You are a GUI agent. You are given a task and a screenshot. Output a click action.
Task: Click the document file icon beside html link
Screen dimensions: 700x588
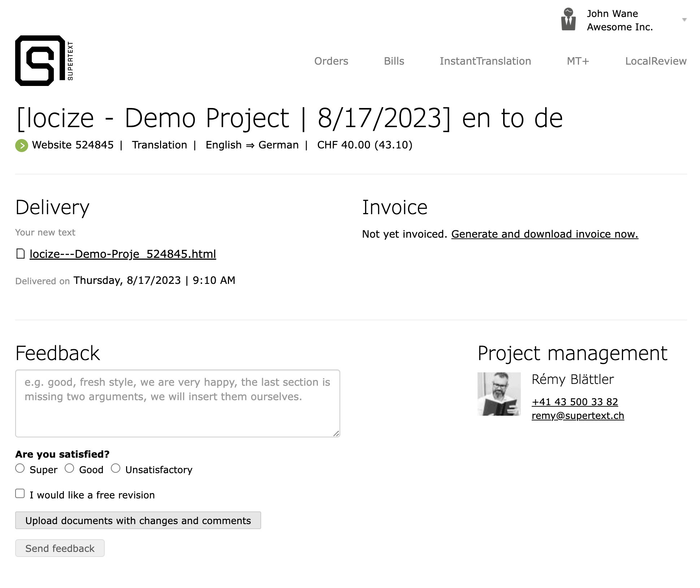[x=21, y=254]
